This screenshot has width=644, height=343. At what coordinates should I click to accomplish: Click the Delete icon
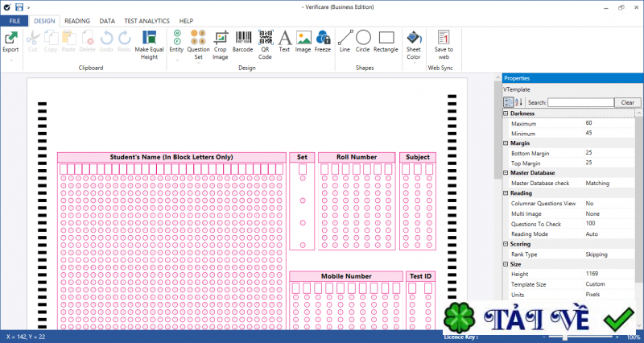(87, 38)
